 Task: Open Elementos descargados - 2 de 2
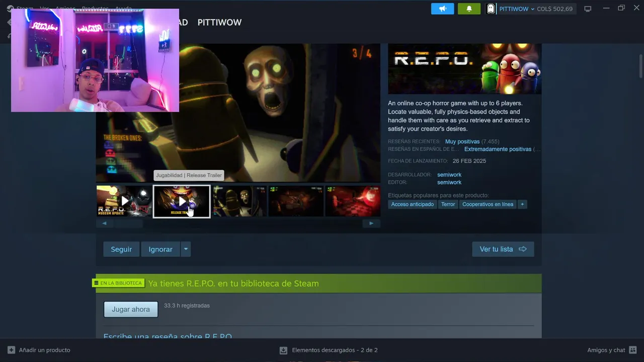(335, 350)
